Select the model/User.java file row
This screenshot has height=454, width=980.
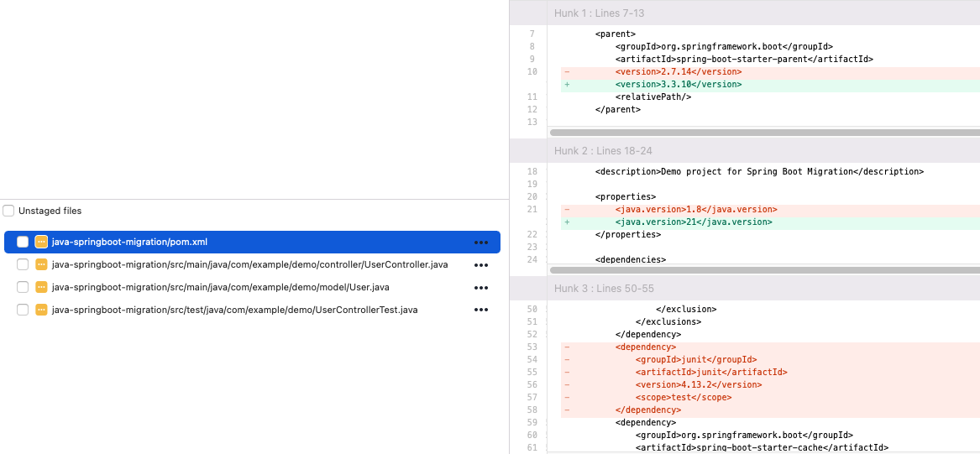(252, 287)
